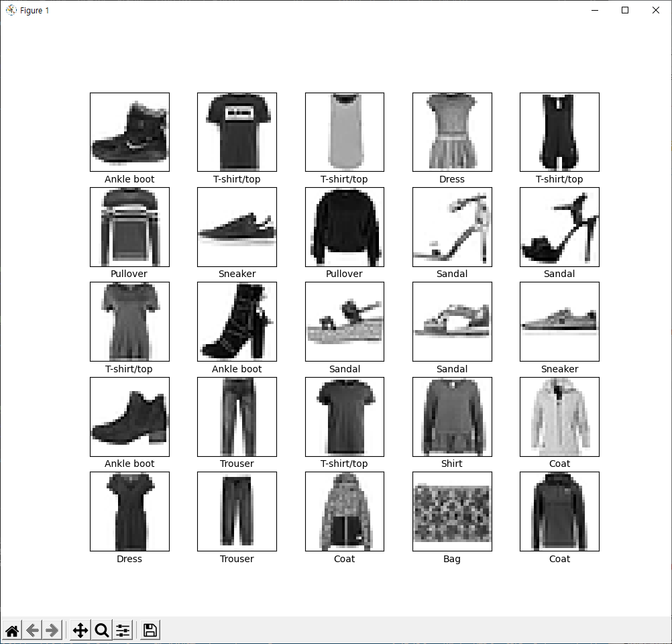This screenshot has width=672, height=644.
Task: Go back to the previous view
Action: point(33,631)
